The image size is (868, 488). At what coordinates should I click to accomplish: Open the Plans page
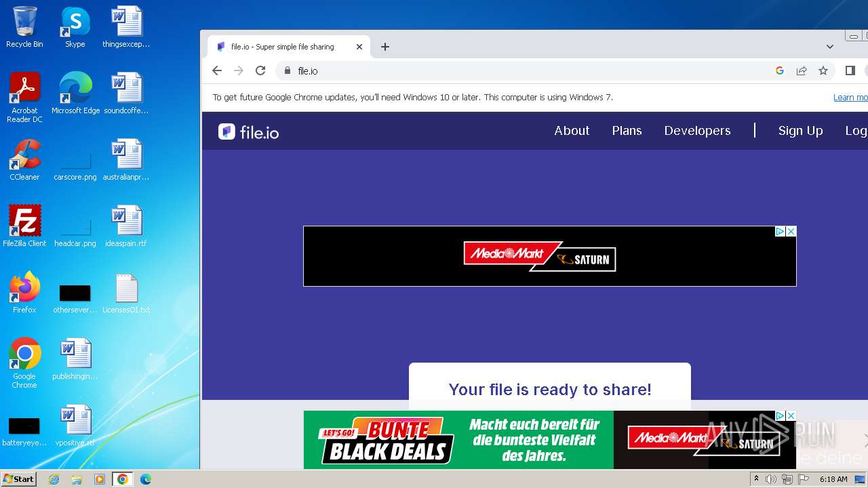[x=627, y=131]
